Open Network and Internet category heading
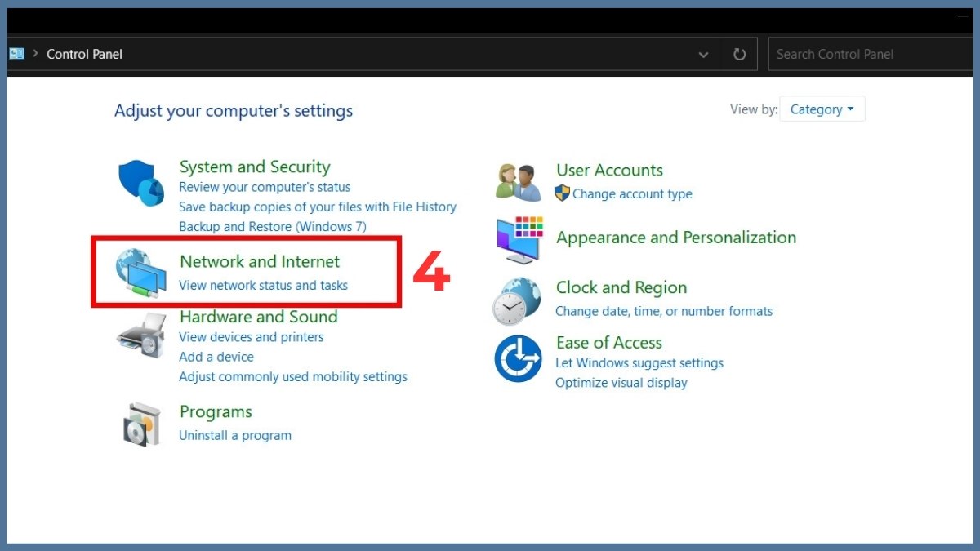980x551 pixels. coord(260,261)
